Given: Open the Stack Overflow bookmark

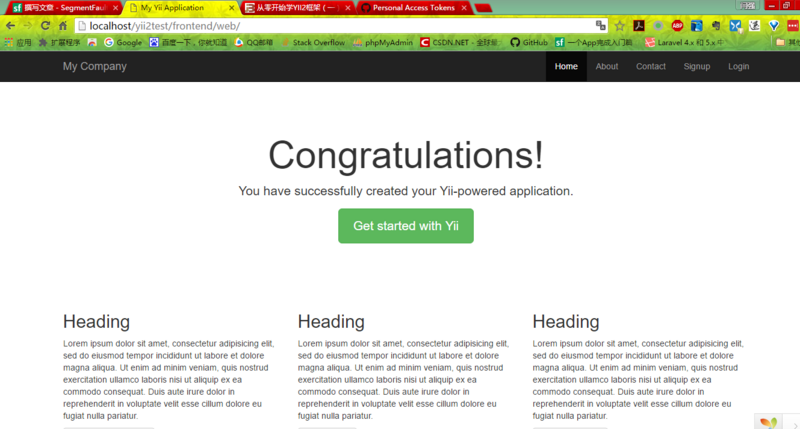Looking at the screenshot, I should (313, 42).
